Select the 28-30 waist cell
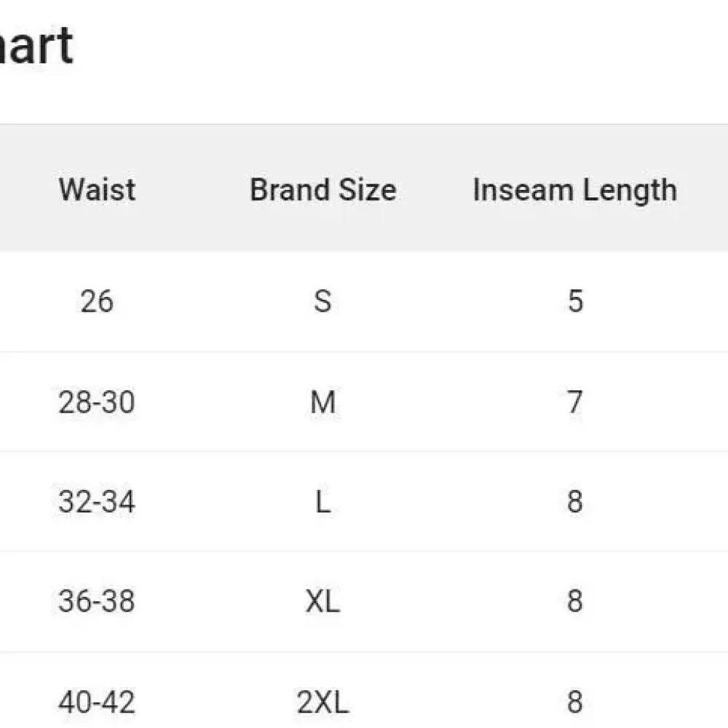 (97, 402)
